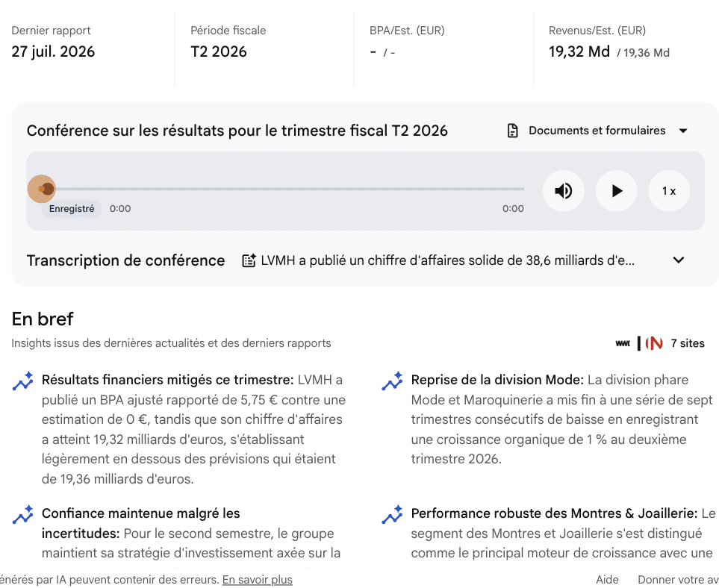Click the revenue estimate 19,36 Md
The width and height of the screenshot is (719, 588).
pos(646,53)
